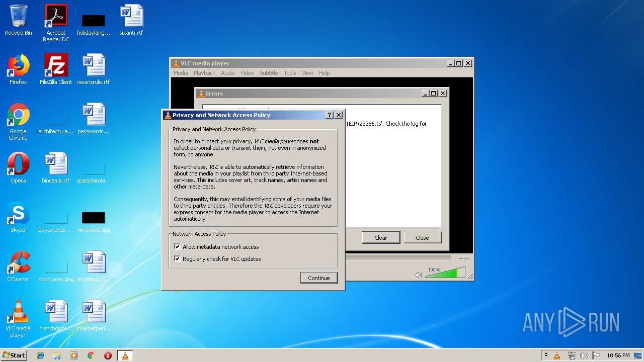Click the help question mark in dialog

[330, 115]
